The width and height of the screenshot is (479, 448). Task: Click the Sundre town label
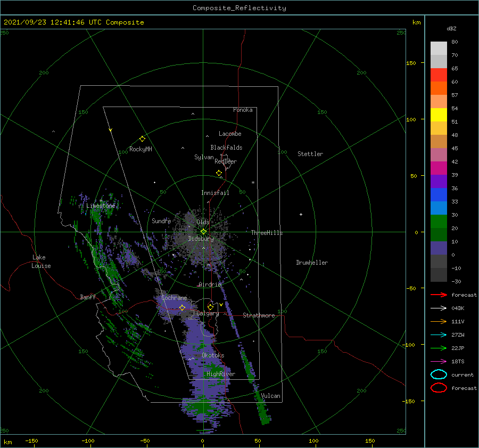pos(161,221)
